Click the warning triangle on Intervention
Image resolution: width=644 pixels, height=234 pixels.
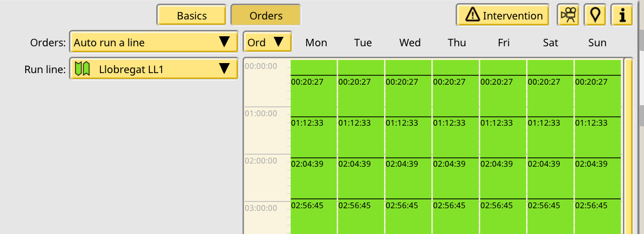point(473,15)
